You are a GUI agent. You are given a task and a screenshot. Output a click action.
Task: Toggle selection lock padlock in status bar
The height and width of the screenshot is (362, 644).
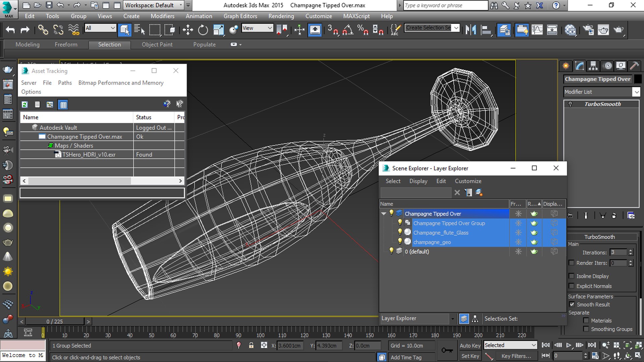point(251,345)
